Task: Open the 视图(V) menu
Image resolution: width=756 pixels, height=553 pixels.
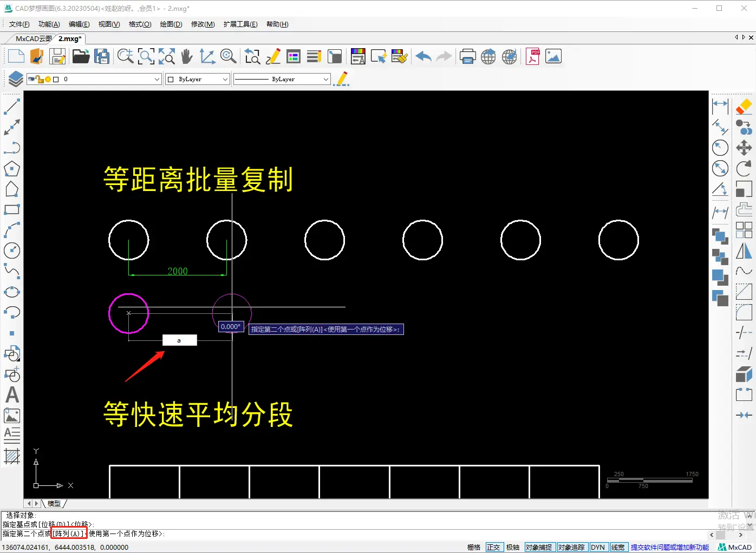Action: point(109,24)
